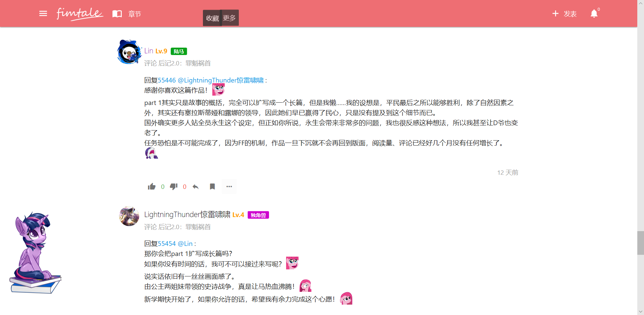Click the notification bell icon
This screenshot has height=315, width=644.
coord(594,13)
